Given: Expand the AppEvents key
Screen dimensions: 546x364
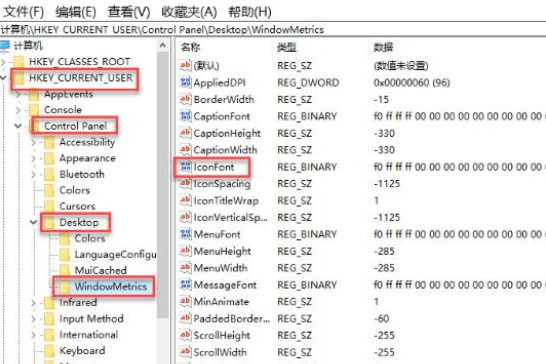Looking at the screenshot, I should pos(18,94).
